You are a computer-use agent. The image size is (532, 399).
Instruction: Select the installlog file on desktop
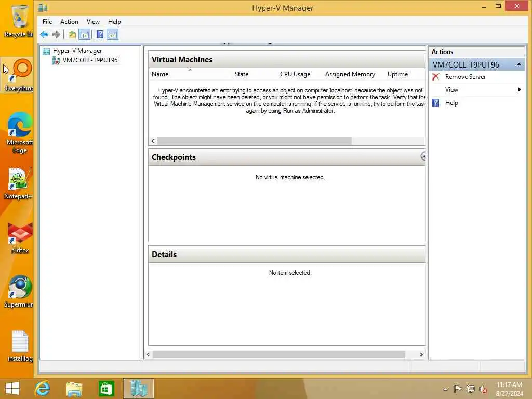(20, 346)
